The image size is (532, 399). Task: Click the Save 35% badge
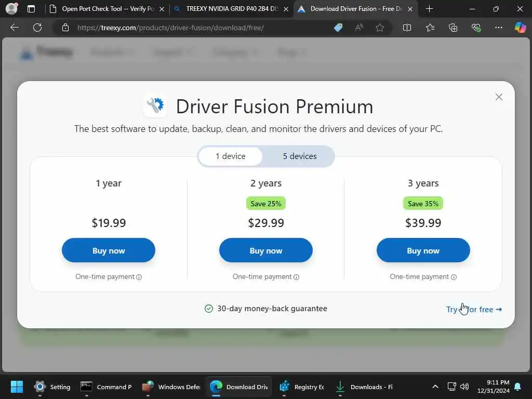(423, 204)
